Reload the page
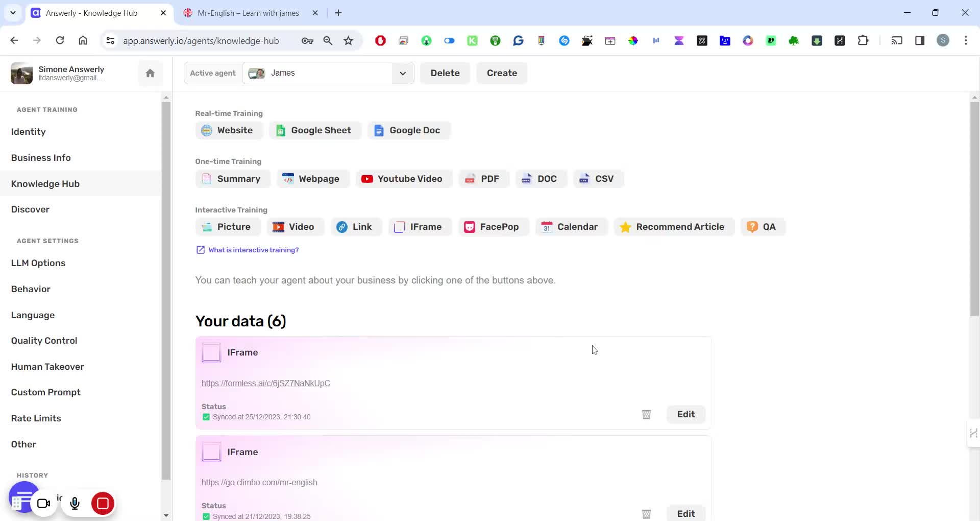Screen dimensions: 980x521 point(60,40)
